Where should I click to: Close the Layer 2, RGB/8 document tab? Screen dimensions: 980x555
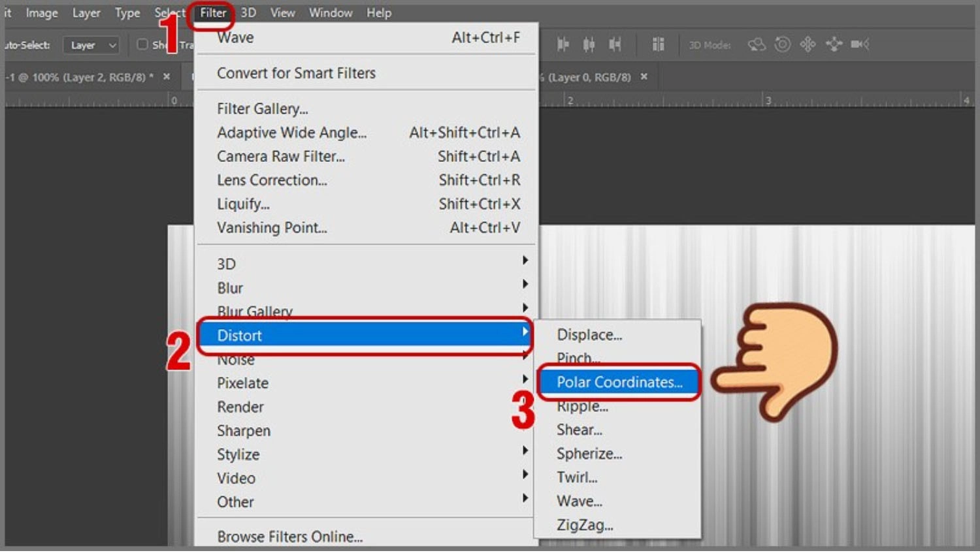pyautogui.click(x=167, y=77)
